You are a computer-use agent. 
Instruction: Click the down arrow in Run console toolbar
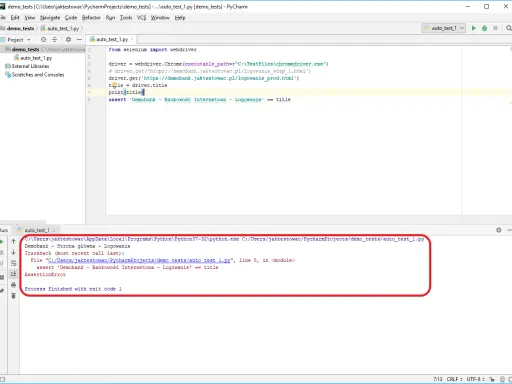[x=13, y=252]
